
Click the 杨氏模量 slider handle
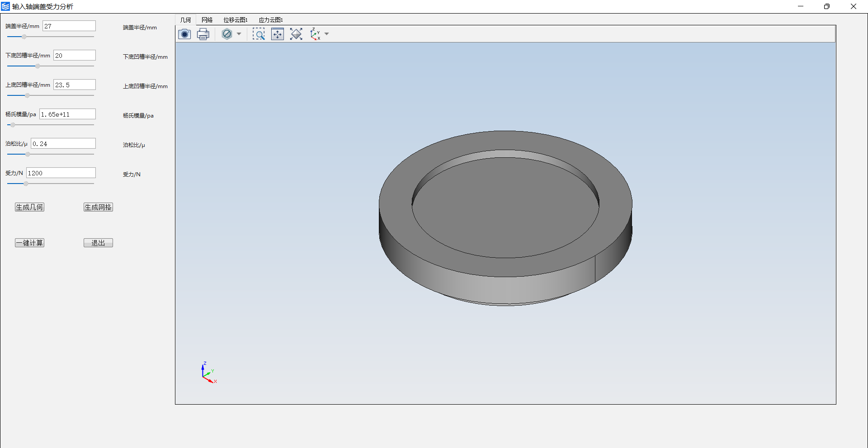coord(13,125)
